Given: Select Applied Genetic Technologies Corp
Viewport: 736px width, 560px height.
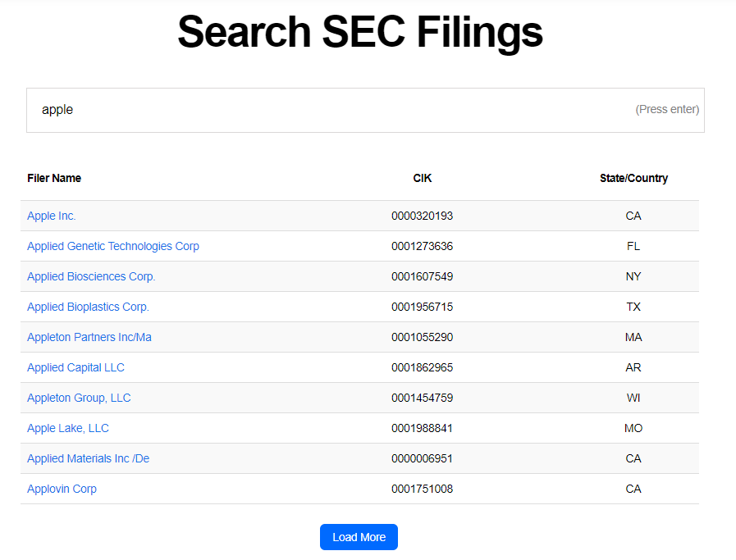Looking at the screenshot, I should [112, 246].
